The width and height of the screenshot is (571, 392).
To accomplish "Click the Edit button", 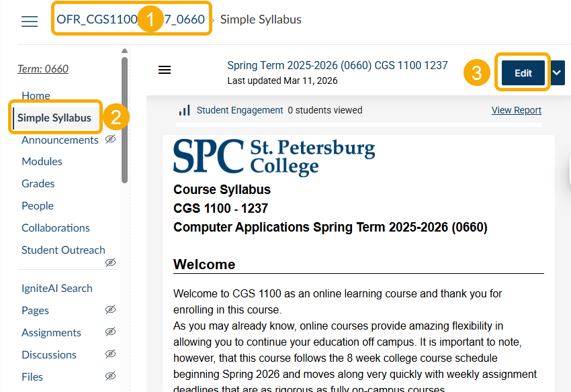I will (522, 72).
